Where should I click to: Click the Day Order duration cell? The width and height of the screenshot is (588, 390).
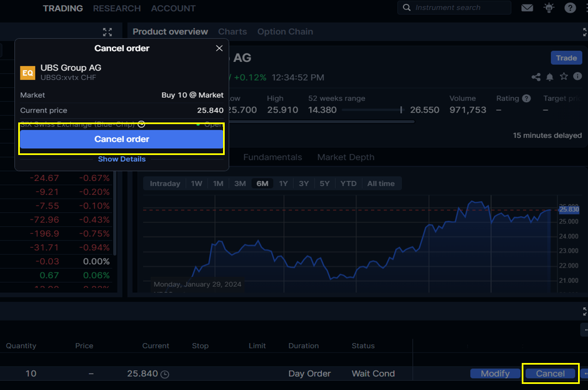click(x=309, y=373)
